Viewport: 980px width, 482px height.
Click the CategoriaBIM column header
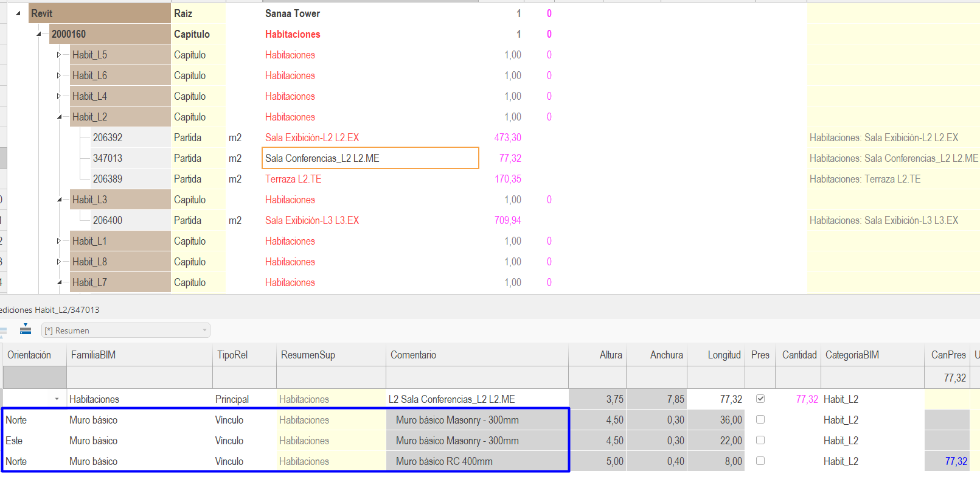click(872, 355)
